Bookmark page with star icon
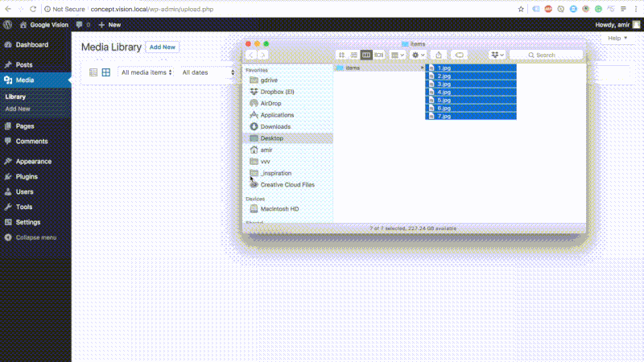Viewport: 644px width, 362px height. tap(521, 9)
